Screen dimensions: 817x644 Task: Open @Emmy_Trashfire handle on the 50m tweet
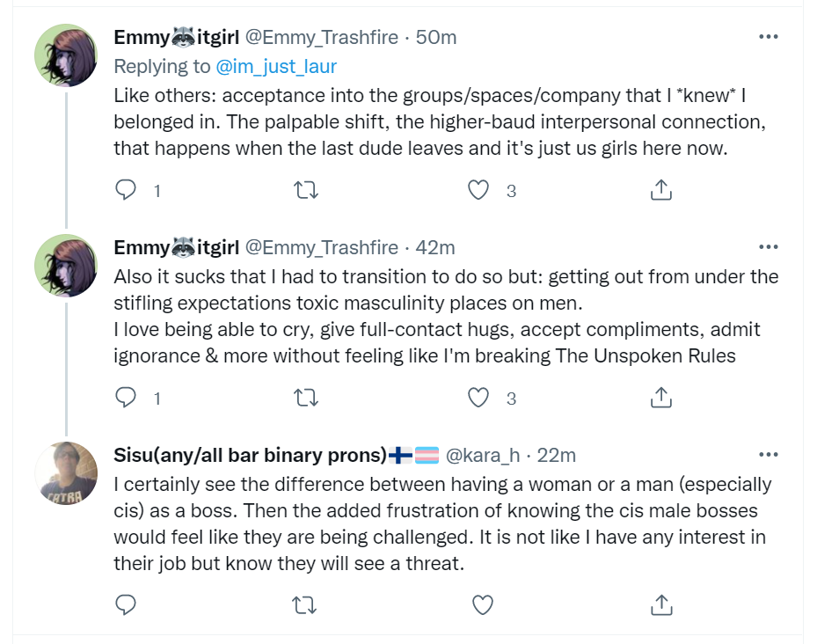[x=322, y=38]
